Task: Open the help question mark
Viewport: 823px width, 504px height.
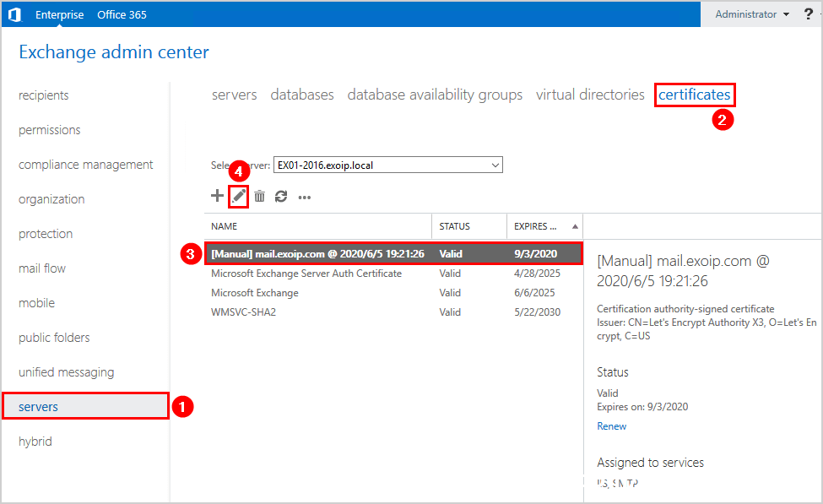Action: pos(809,14)
